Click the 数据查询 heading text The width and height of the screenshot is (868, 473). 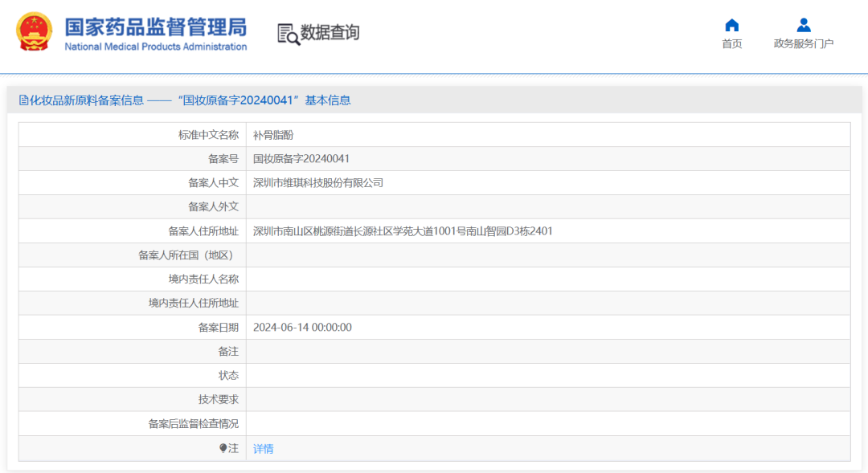point(330,33)
